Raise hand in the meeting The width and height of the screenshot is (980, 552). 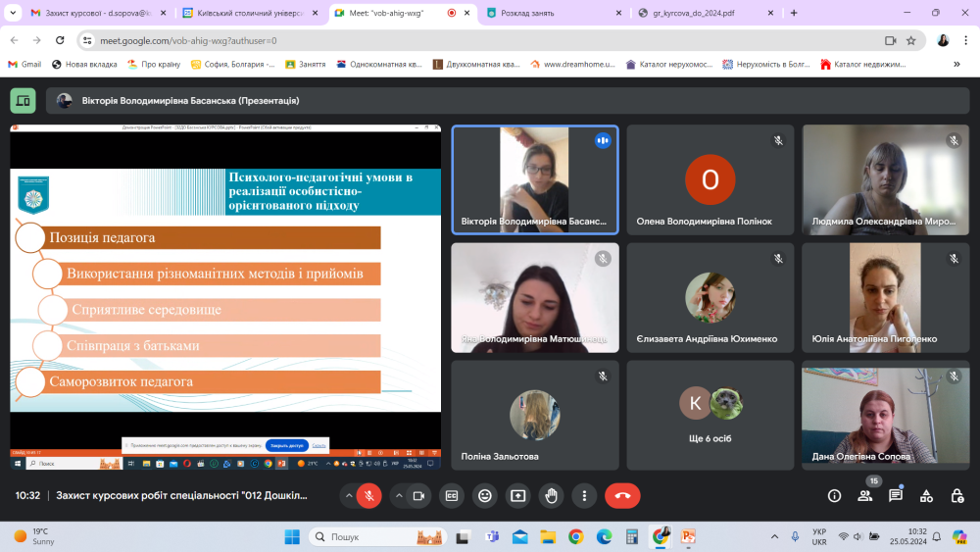tap(551, 496)
